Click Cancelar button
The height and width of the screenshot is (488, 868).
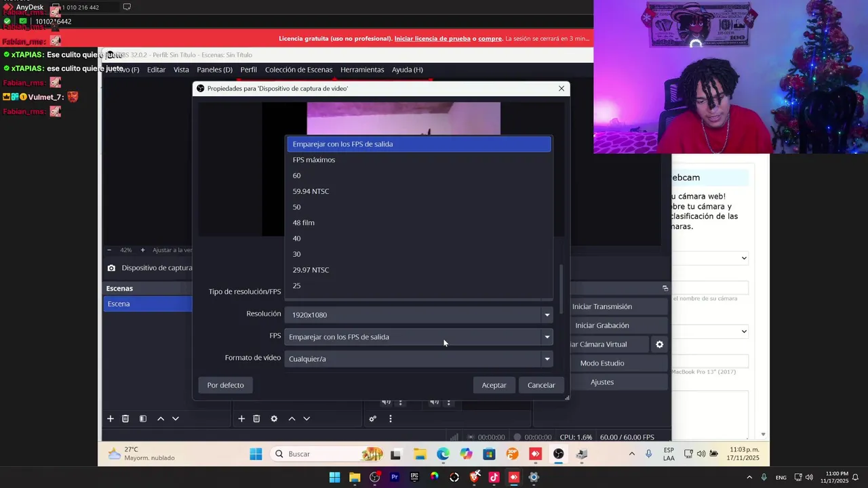[x=541, y=385]
